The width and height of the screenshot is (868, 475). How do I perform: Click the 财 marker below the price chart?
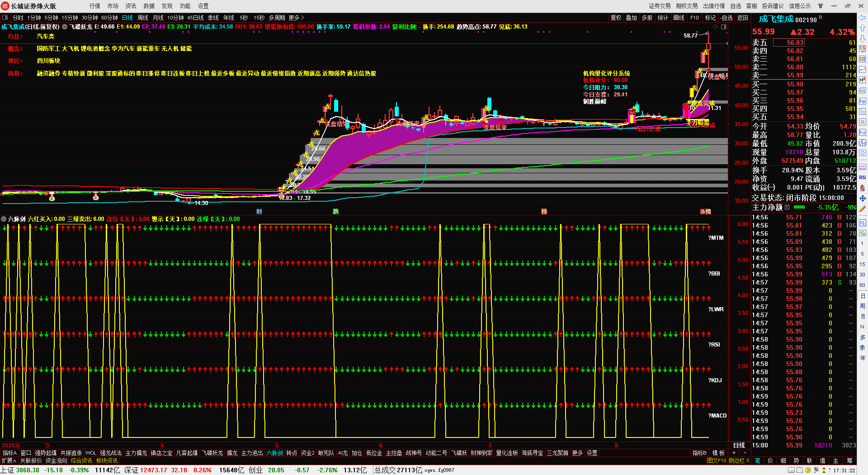click(259, 211)
